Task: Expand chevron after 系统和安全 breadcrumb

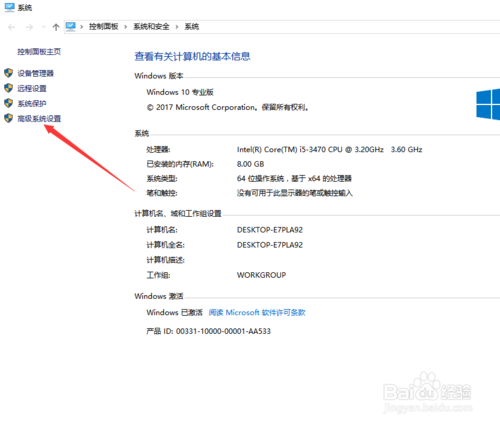Action: (x=177, y=27)
